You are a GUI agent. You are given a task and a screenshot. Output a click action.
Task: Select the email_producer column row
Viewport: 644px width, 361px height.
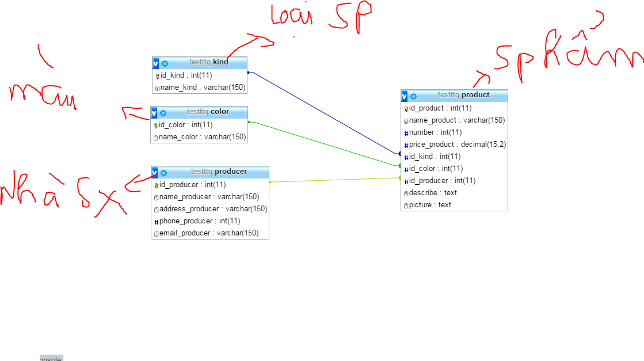209,233
